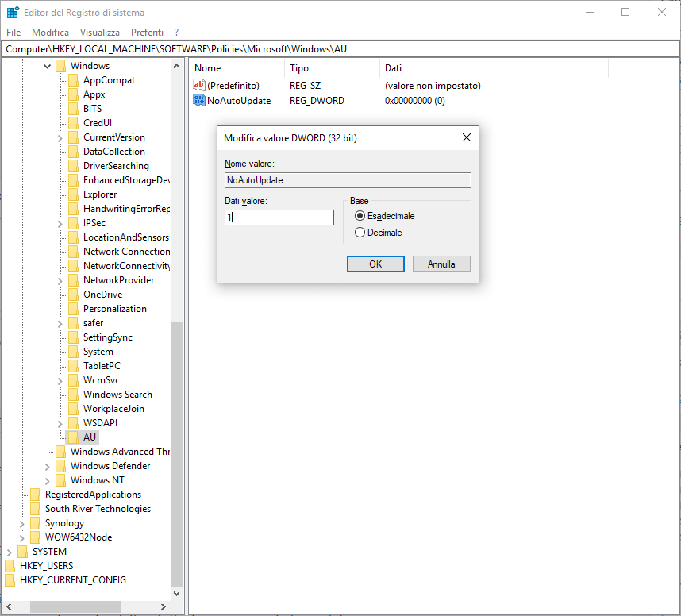Expand the NetworkProvider key

60,281
